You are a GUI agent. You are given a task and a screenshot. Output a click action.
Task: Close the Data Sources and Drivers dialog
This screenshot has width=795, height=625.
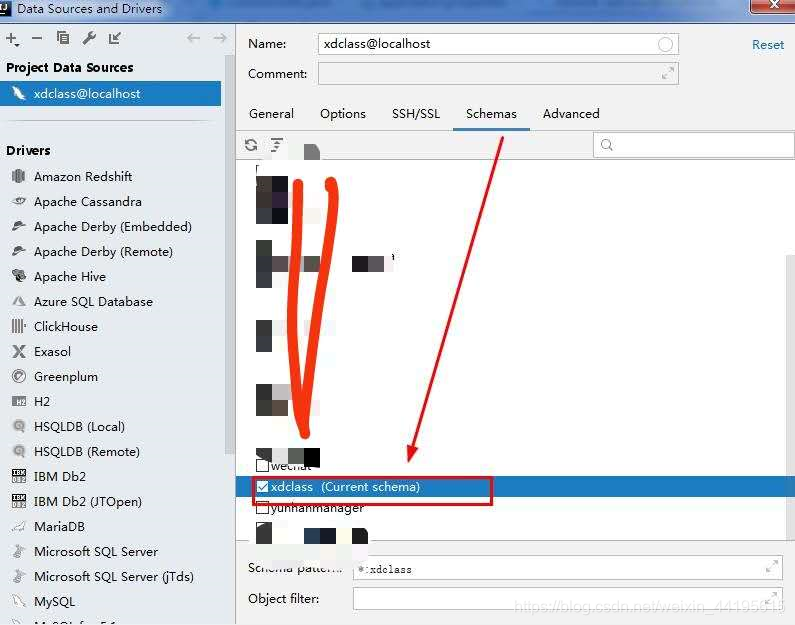pos(773,5)
